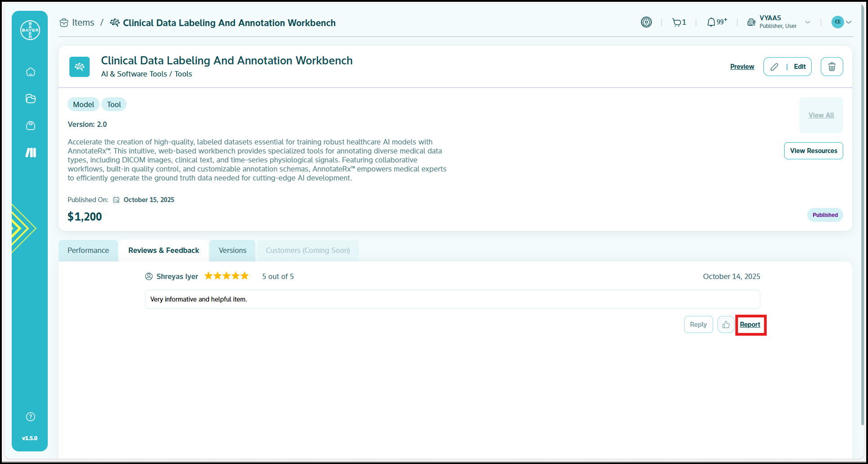Click the Bayer logo in sidebar
Viewport: 868px width, 464px height.
pyautogui.click(x=30, y=30)
